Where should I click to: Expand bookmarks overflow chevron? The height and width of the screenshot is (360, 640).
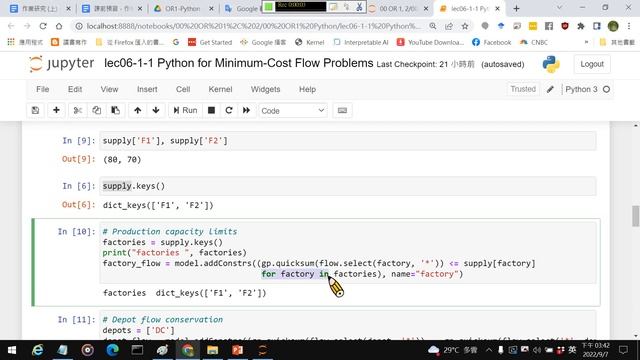click(x=587, y=42)
